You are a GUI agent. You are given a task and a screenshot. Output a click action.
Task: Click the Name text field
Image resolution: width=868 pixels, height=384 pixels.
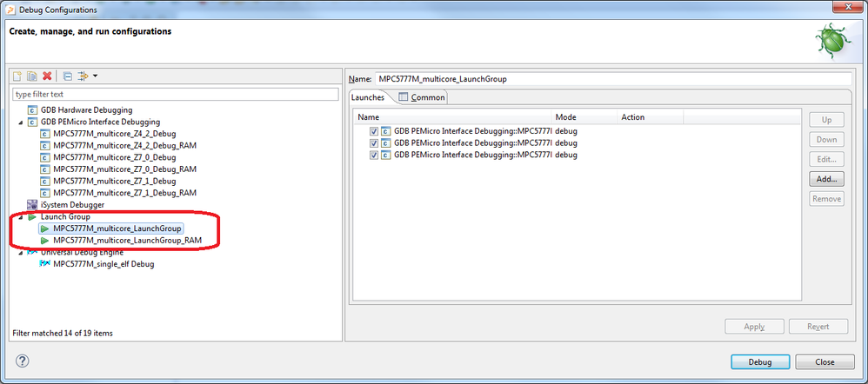613,79
